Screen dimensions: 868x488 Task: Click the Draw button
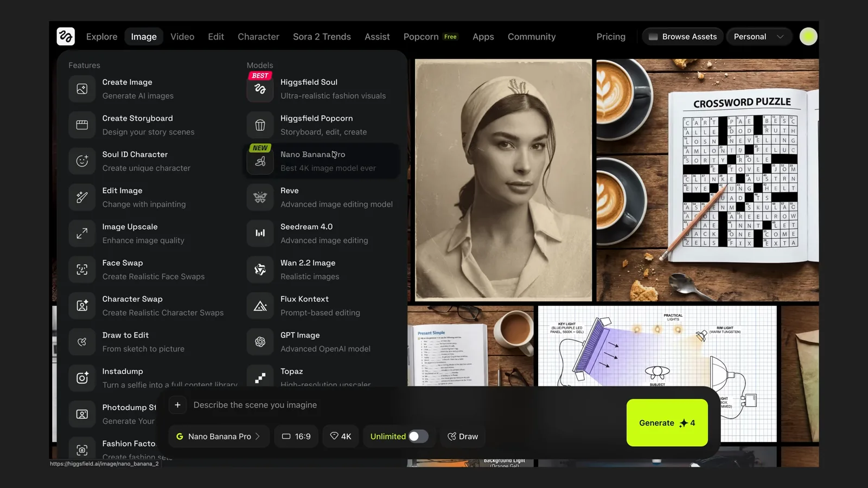tap(463, 436)
